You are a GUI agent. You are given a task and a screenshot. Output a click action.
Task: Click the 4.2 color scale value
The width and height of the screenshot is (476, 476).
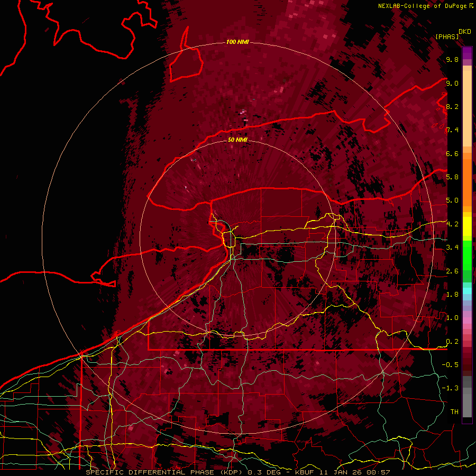tap(452, 224)
